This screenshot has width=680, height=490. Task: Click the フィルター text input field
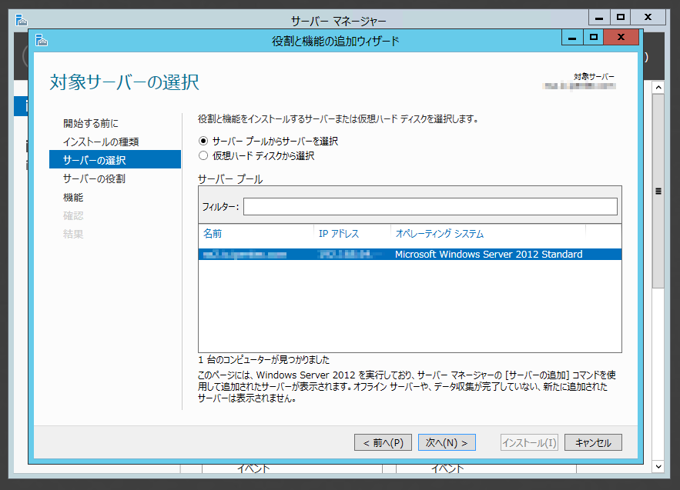point(430,206)
